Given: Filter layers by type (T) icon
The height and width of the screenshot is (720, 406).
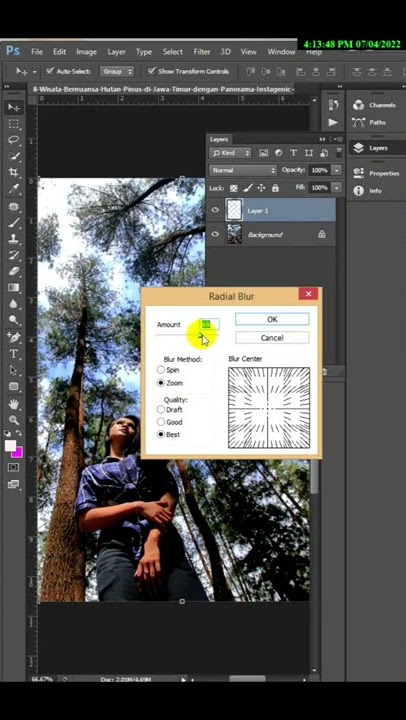Looking at the screenshot, I should pos(293,153).
